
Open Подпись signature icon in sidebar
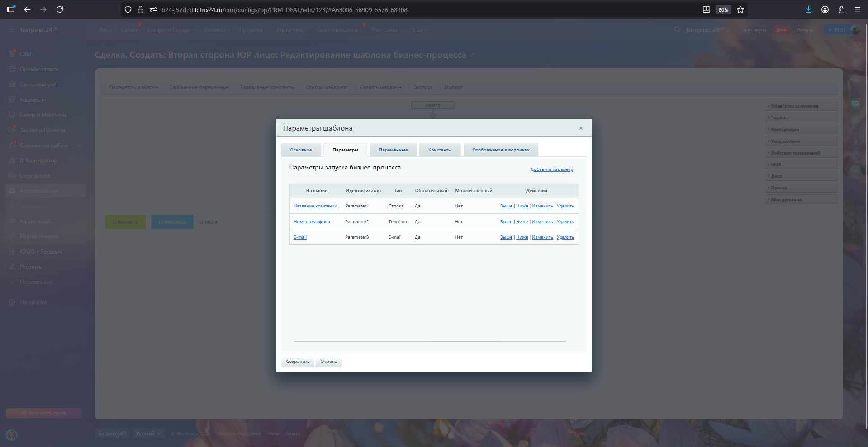12,267
